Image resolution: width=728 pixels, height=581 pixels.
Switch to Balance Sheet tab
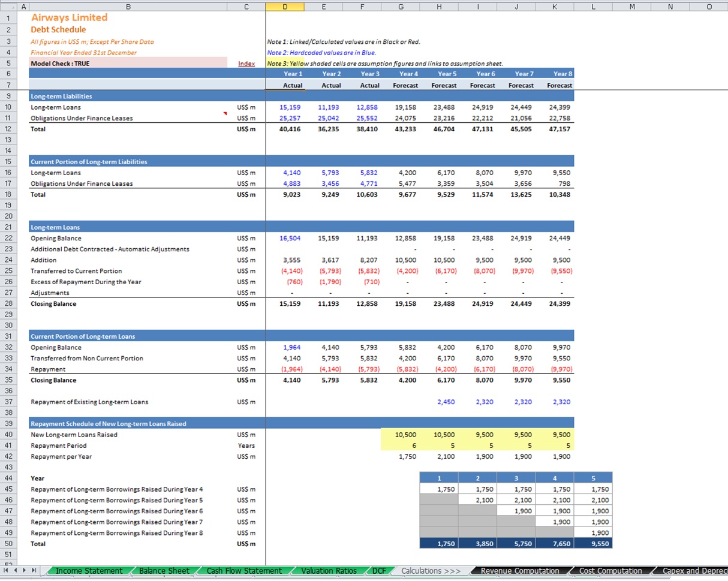164,571
